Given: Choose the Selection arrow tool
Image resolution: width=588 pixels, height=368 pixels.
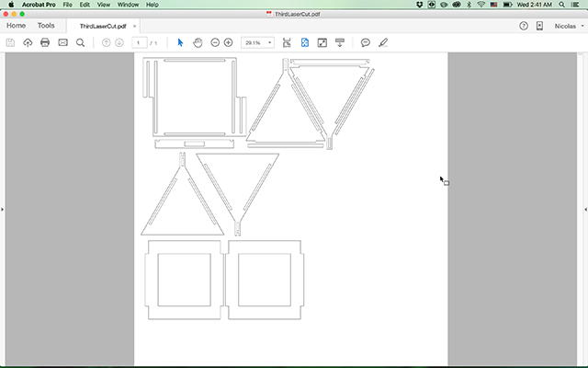Looking at the screenshot, I should coord(180,43).
